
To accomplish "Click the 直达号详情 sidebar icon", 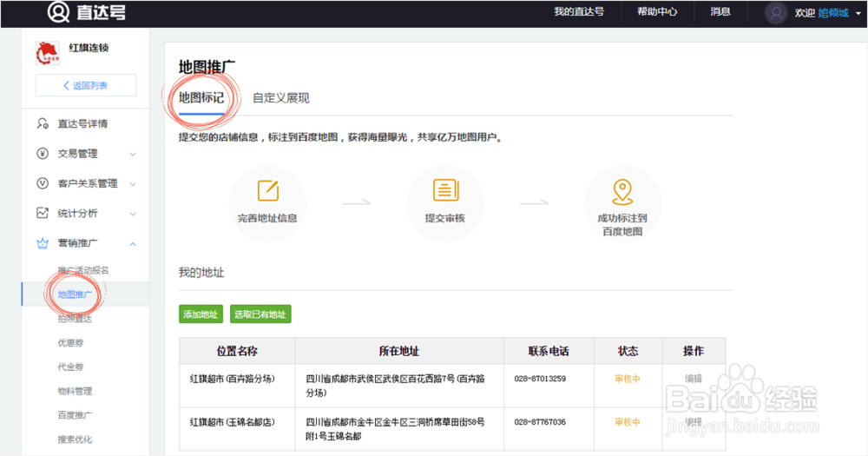I will click(43, 123).
